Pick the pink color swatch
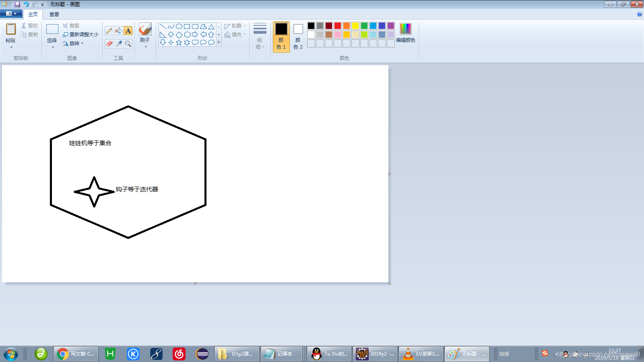 [x=338, y=35]
